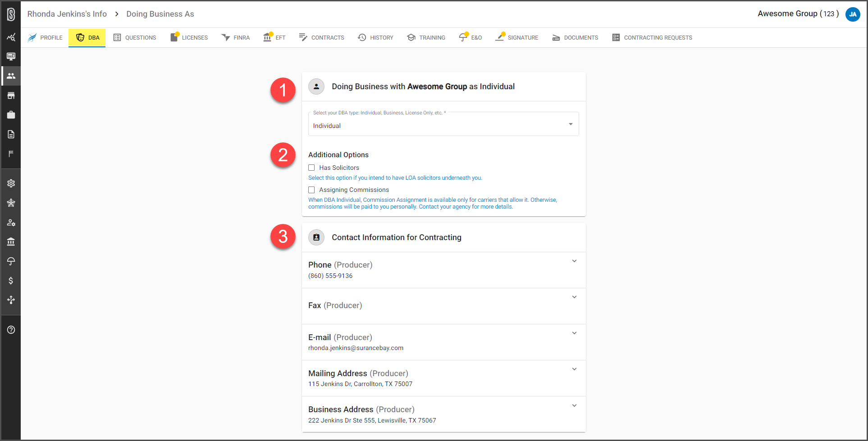This screenshot has width=868, height=441.
Task: Open the DOCUMENTS tab
Action: click(575, 38)
